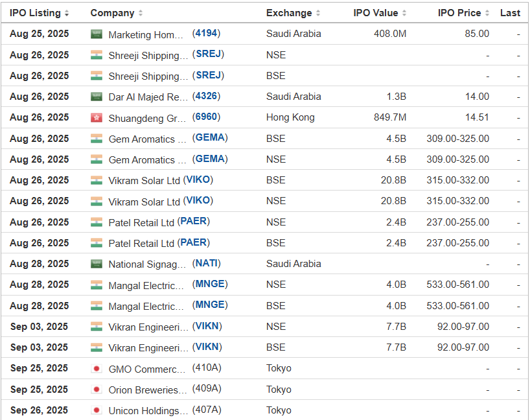530x420 pixels.
Task: Click the IPO Value column header
Action: pyautogui.click(x=376, y=13)
